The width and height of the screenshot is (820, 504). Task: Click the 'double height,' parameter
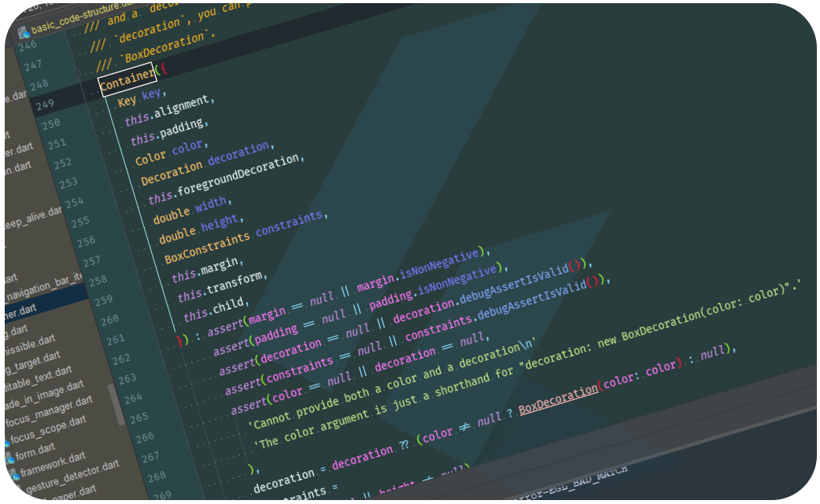[201, 229]
